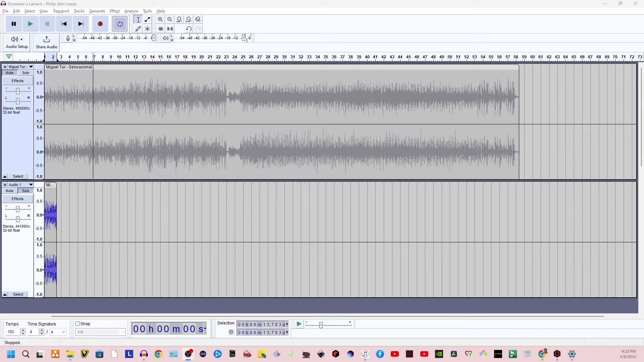
Task: Open the snap interval dropdown
Action: point(123,332)
